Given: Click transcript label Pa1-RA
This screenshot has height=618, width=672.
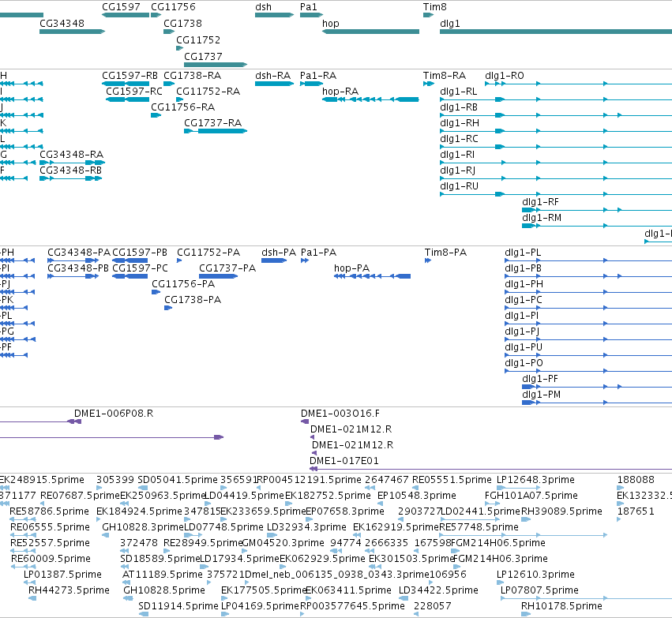Looking at the screenshot, I should (x=318, y=76).
